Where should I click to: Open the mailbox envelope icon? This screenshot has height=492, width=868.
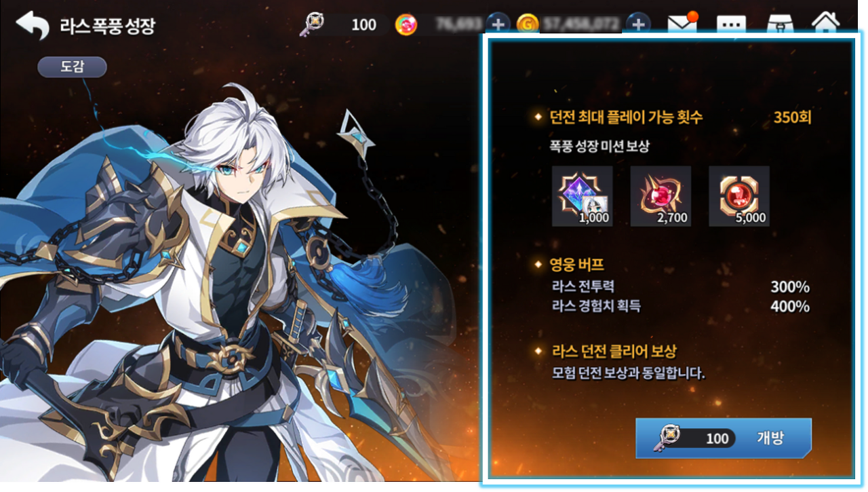(683, 24)
